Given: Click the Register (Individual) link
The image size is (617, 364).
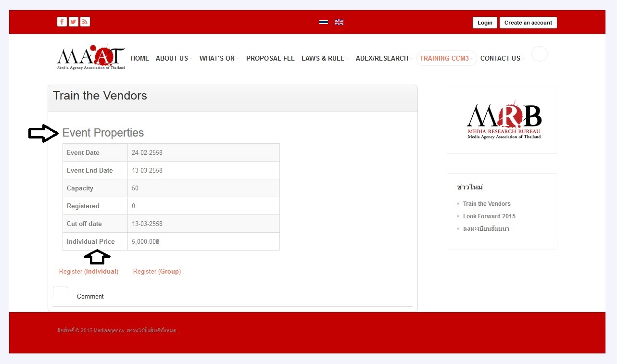Looking at the screenshot, I should (88, 271).
